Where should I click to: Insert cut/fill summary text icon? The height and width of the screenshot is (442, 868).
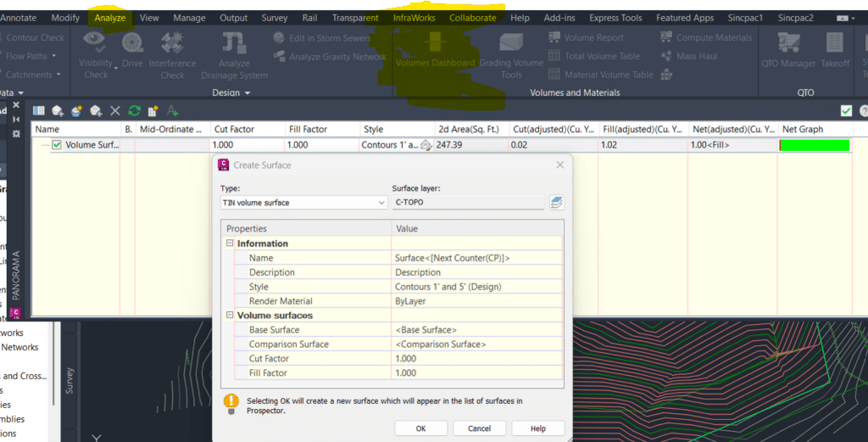172,111
